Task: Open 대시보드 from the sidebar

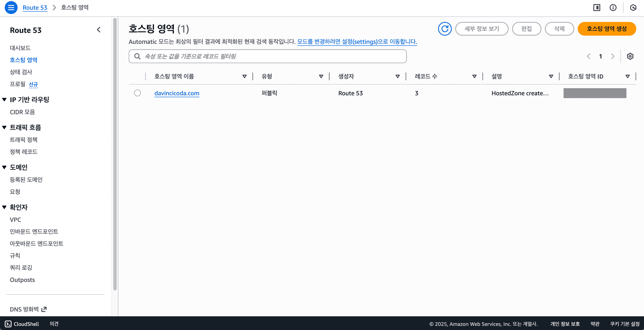Action: point(20,48)
